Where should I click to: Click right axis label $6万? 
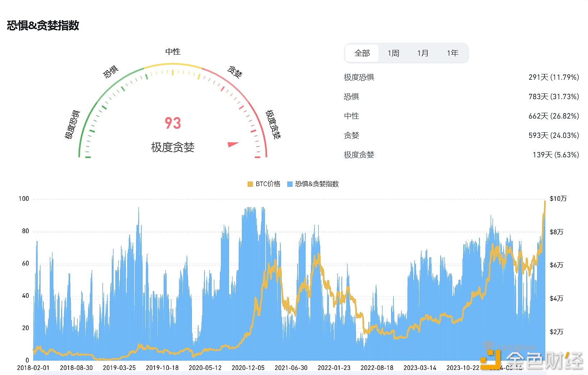[x=556, y=265]
